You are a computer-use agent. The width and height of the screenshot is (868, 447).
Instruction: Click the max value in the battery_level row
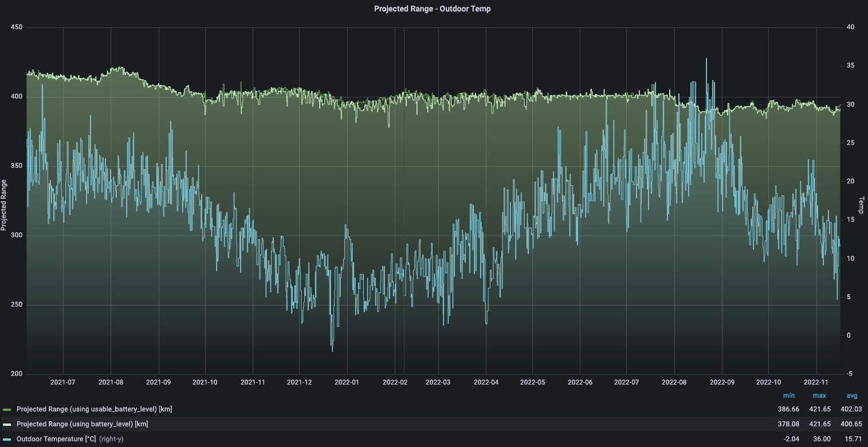(x=820, y=424)
